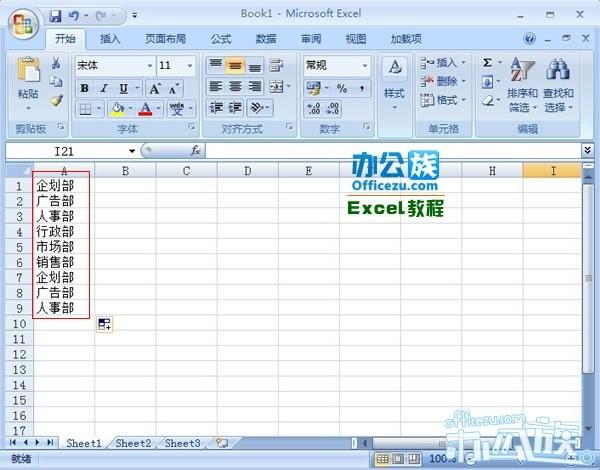Increase font size with grow-font icon

click(x=155, y=89)
